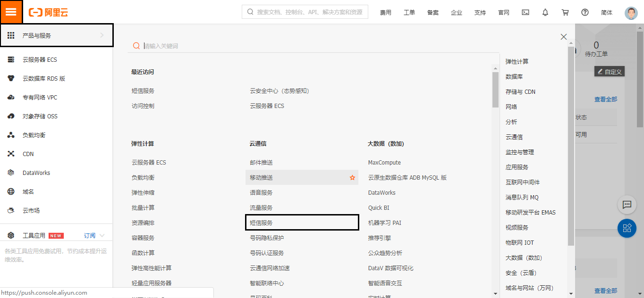Click the user avatar in the top bar

pos(631,13)
